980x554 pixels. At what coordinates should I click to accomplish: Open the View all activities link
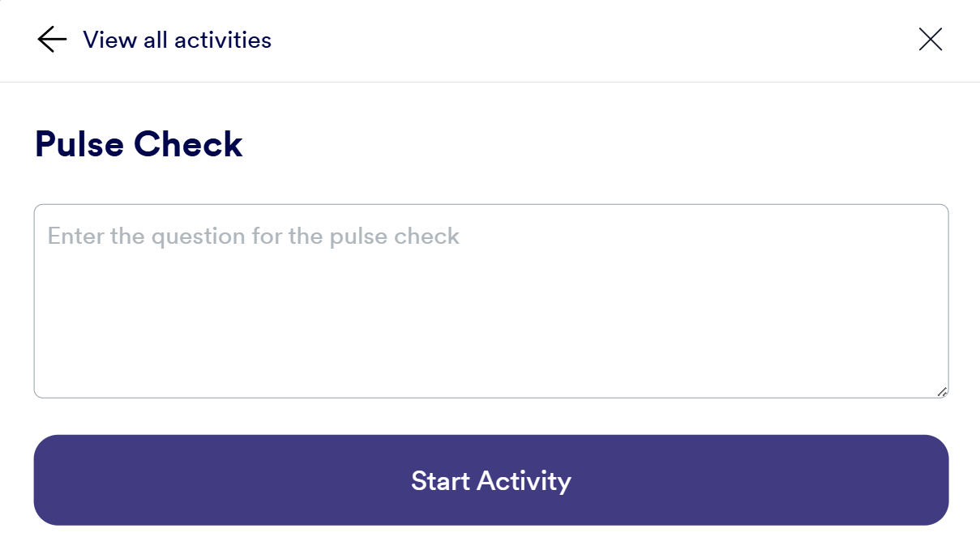177,40
